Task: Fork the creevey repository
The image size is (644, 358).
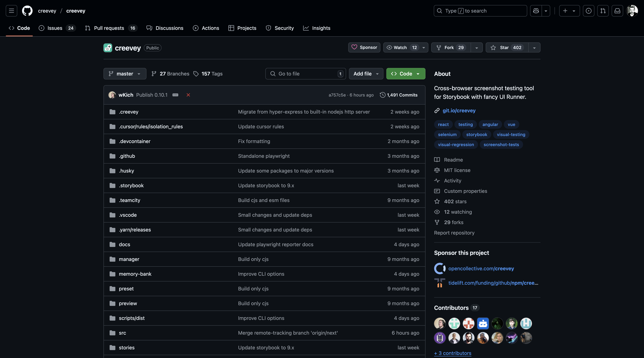Action: coord(451,47)
